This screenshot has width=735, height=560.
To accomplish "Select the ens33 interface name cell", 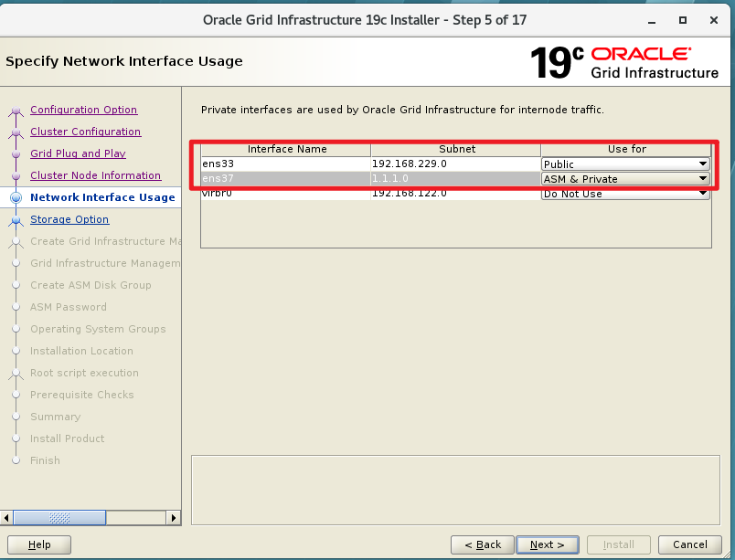I will 286,164.
